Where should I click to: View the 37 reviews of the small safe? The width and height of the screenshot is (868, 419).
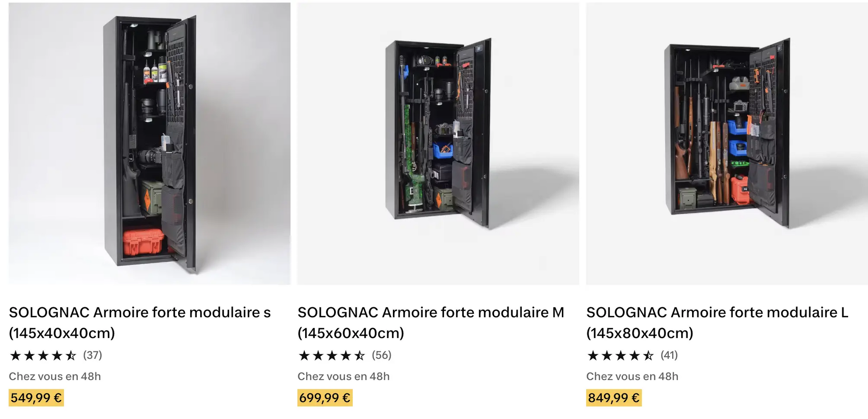tap(93, 356)
